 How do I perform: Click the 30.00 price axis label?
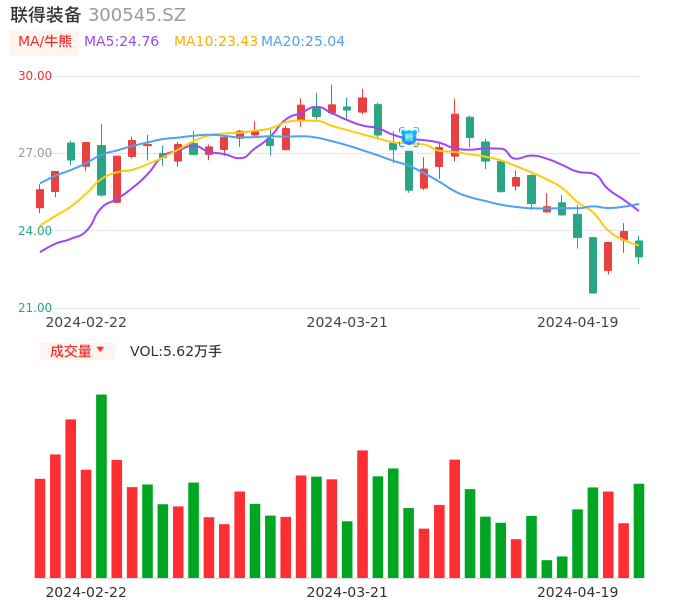pyautogui.click(x=35, y=76)
